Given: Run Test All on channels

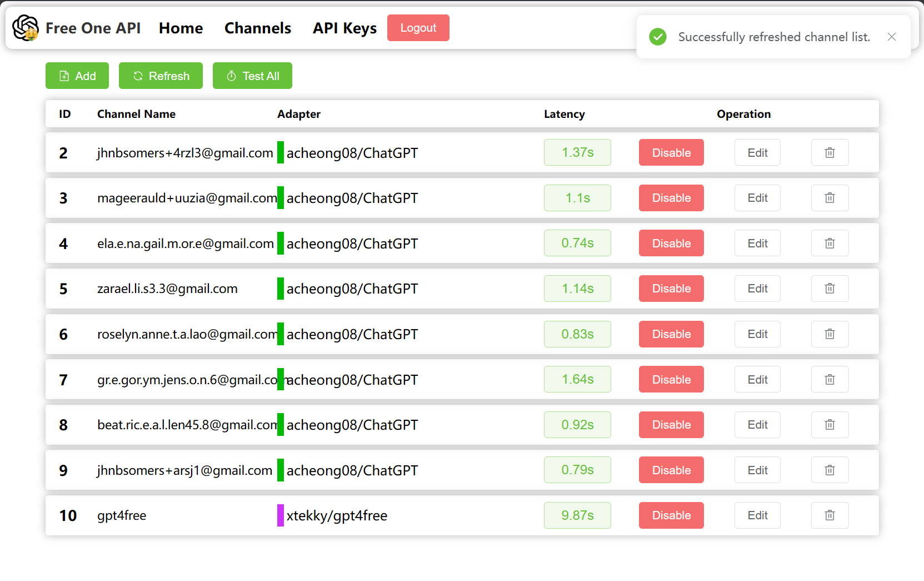Looking at the screenshot, I should point(252,76).
